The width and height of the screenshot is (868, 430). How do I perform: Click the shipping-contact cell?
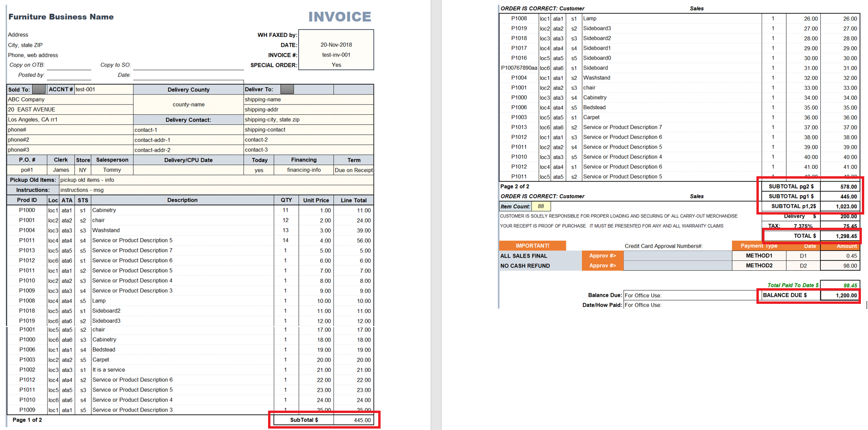(x=309, y=129)
